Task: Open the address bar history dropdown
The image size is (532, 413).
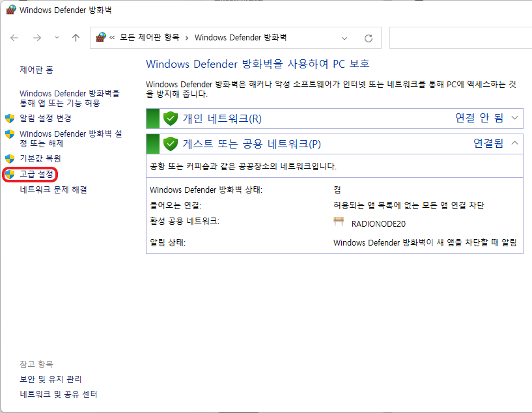Action: pyautogui.click(x=344, y=38)
